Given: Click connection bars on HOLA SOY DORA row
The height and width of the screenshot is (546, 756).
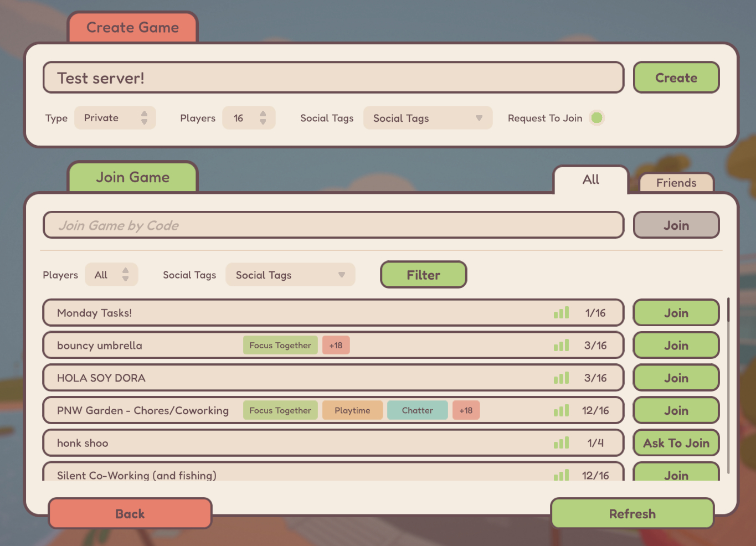Looking at the screenshot, I should coord(561,378).
